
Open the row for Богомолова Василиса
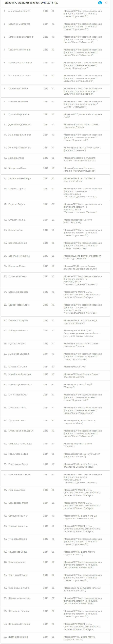click(x=20, y=63)
